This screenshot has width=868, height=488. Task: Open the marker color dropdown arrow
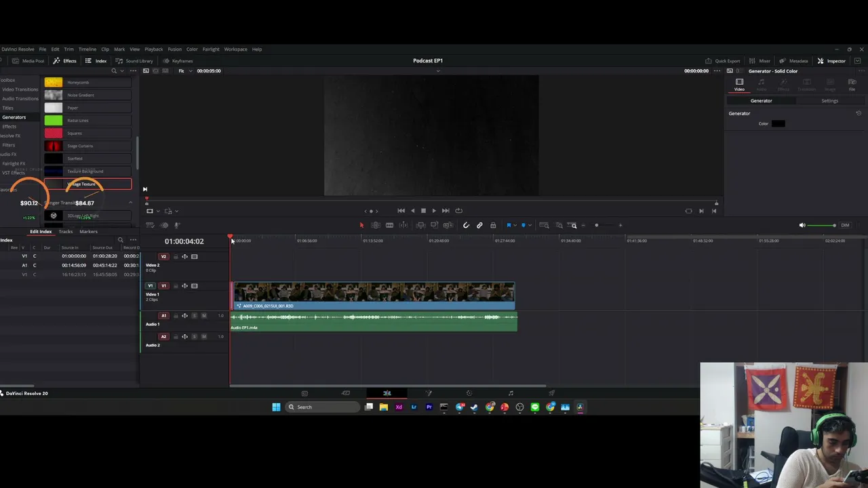coord(529,226)
